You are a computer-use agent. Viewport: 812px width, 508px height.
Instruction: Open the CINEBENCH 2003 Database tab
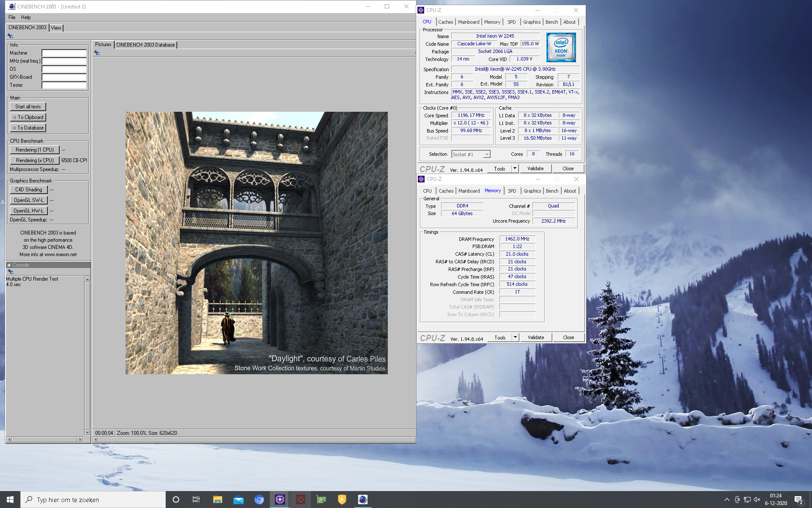[145, 45]
